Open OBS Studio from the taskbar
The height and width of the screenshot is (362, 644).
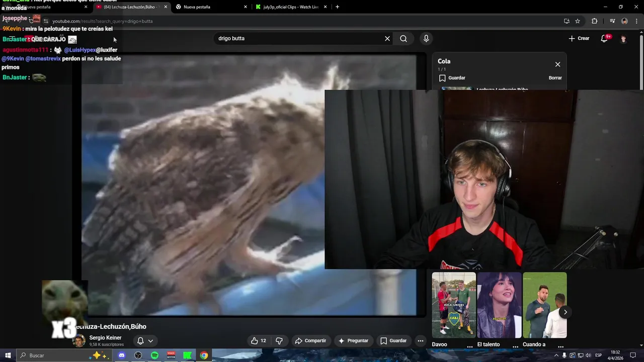pos(138,355)
